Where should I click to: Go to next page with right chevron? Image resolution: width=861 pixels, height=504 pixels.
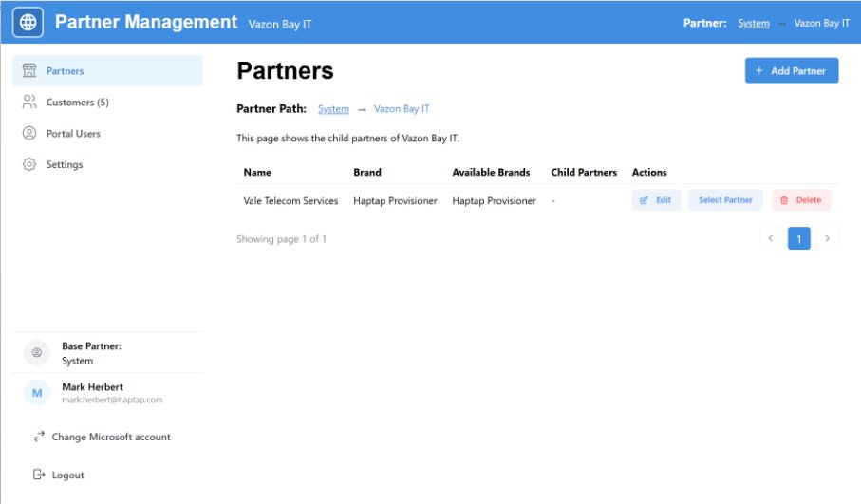point(827,239)
